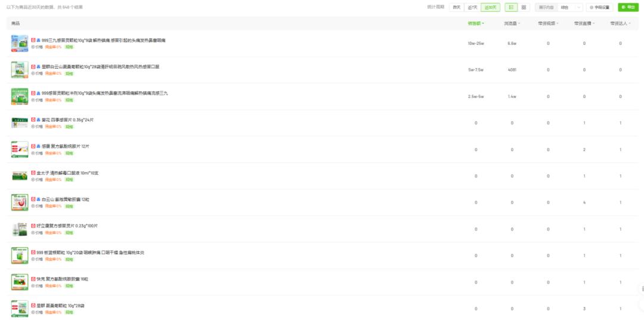
Task: Open product 葵花 四季感冒片 0.35g*24片
Action: [x=68, y=119]
